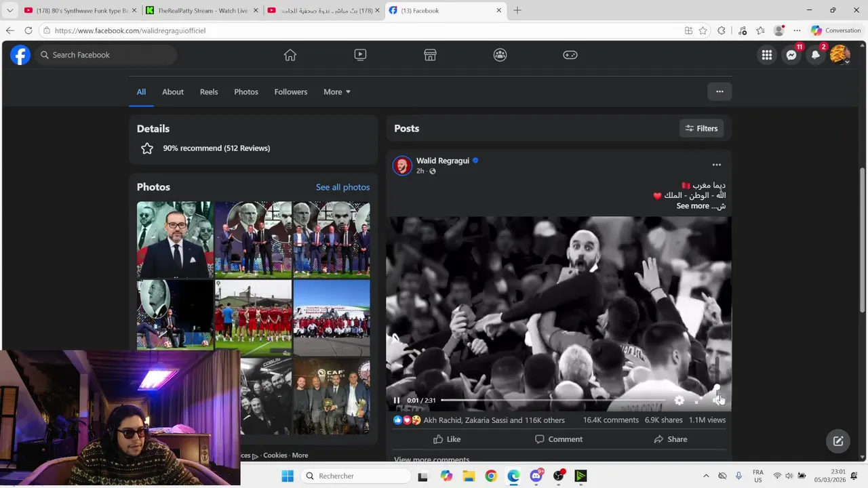The image size is (868, 488).
Task: Switch to the Reels tab
Action: click(x=209, y=91)
